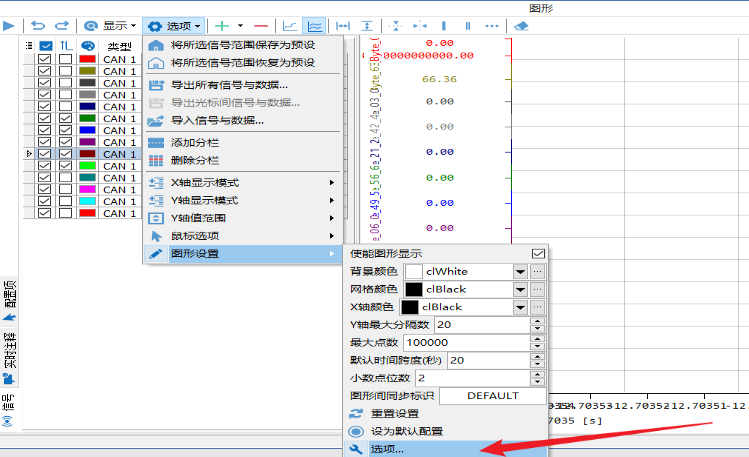Toggle 使能图形显示 checkbox
This screenshot has height=457, width=749.
pos(538,254)
